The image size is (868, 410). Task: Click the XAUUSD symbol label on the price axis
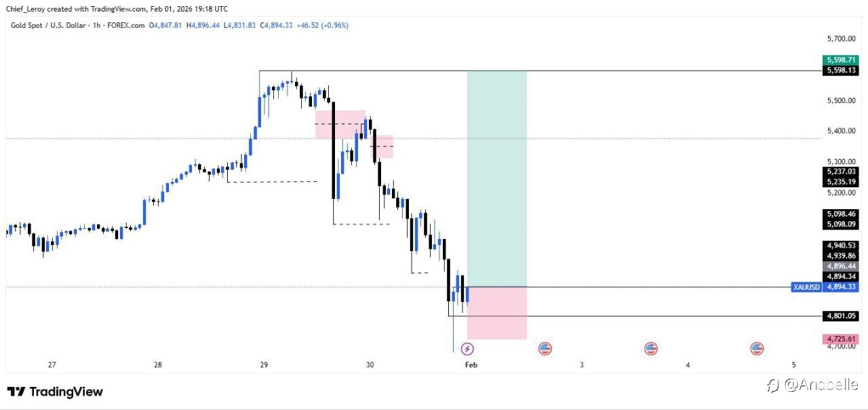(806, 287)
